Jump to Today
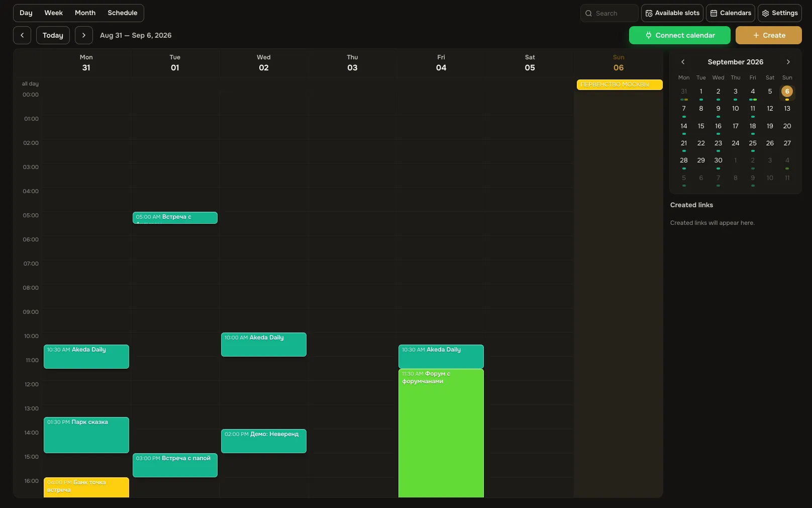This screenshot has height=508, width=812. point(53,35)
